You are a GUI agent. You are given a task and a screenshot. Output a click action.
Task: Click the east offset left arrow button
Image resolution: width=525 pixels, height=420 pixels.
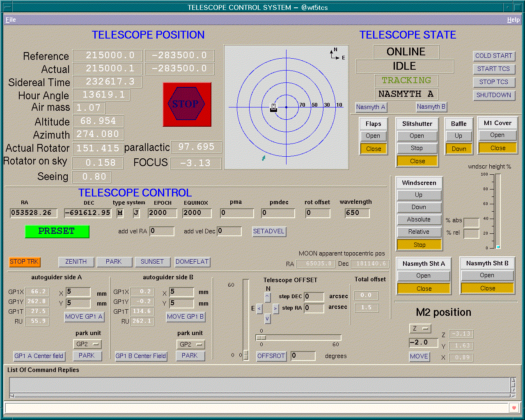pyautogui.click(x=259, y=308)
